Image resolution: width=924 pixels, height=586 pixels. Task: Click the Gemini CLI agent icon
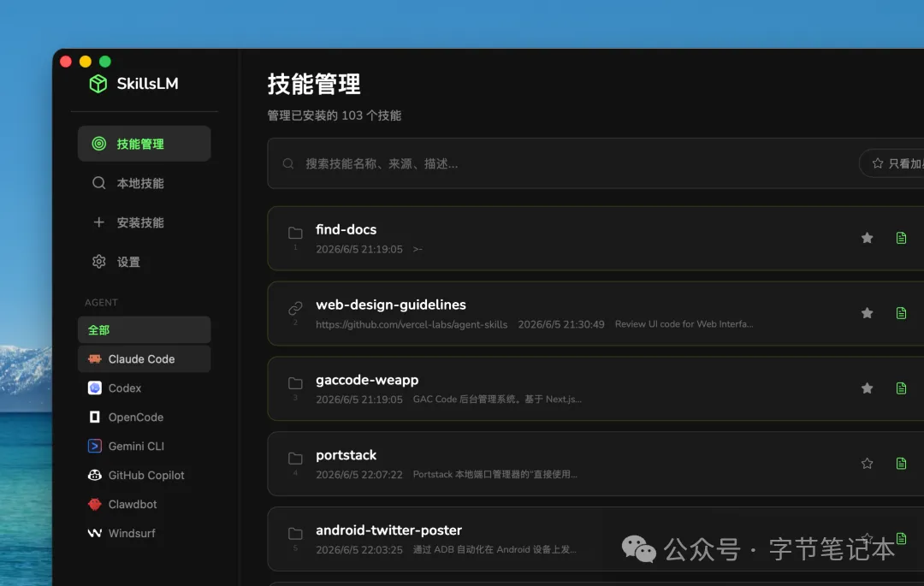(94, 446)
